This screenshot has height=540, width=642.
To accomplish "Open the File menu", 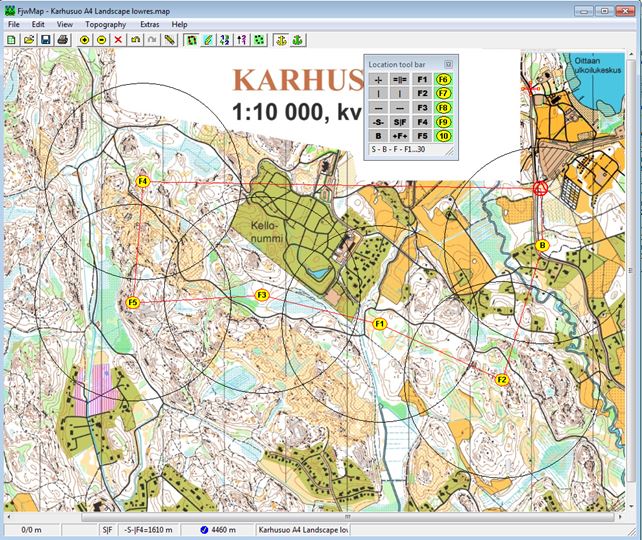I will pos(14,24).
